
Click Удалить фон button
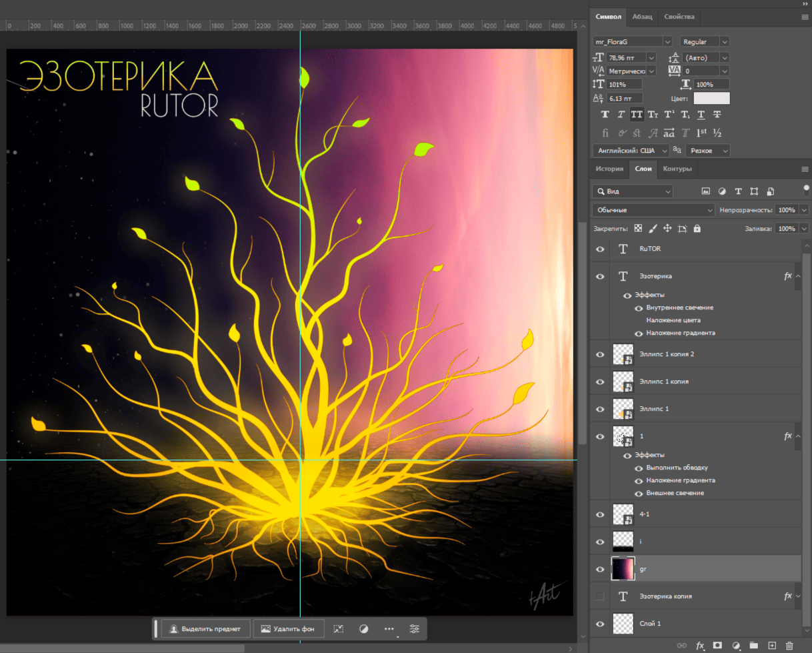(x=289, y=629)
